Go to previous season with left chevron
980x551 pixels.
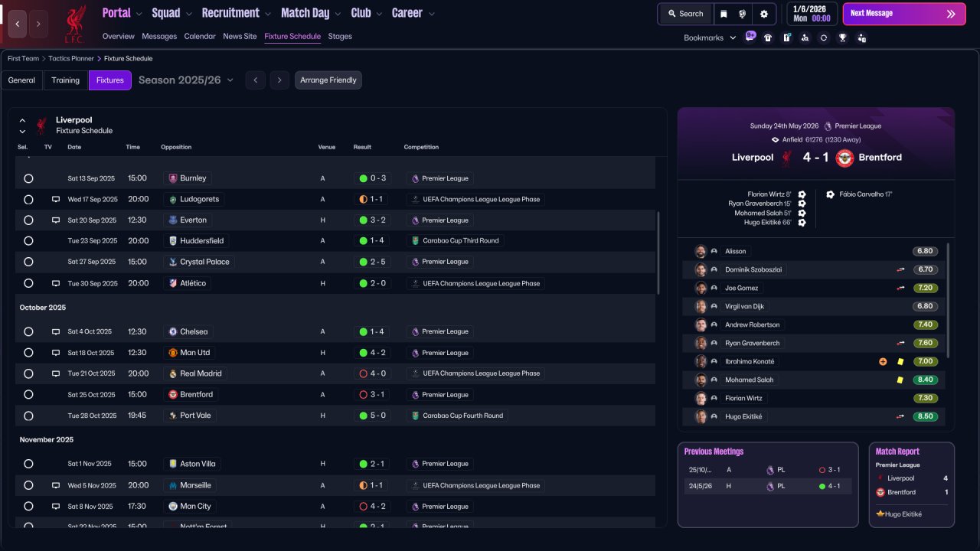[x=256, y=80]
